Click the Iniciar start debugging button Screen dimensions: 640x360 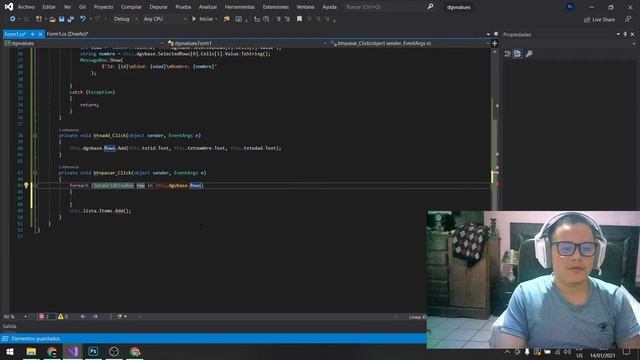pos(203,19)
